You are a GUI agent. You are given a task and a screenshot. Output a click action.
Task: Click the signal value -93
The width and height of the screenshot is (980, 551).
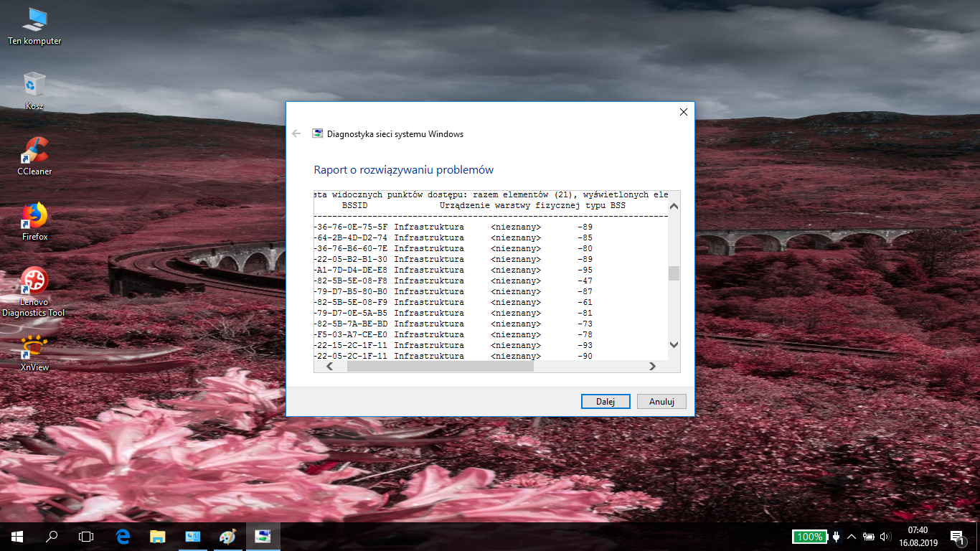click(x=585, y=345)
